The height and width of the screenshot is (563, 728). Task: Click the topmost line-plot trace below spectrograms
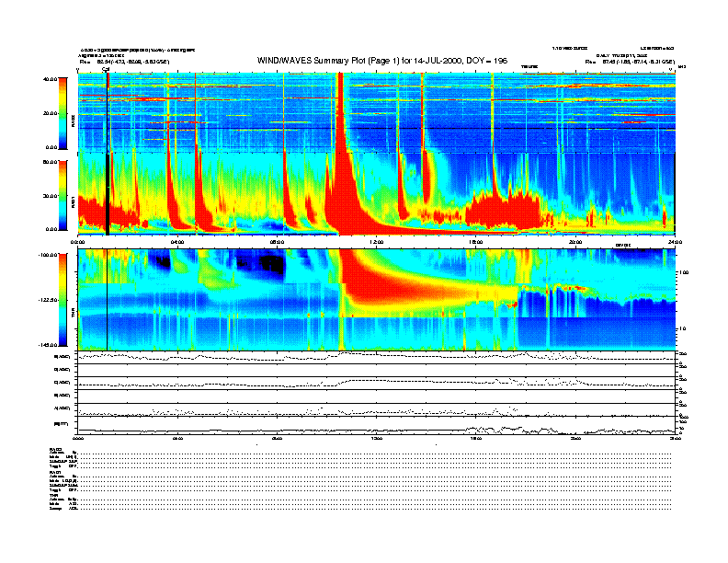pos(376,356)
